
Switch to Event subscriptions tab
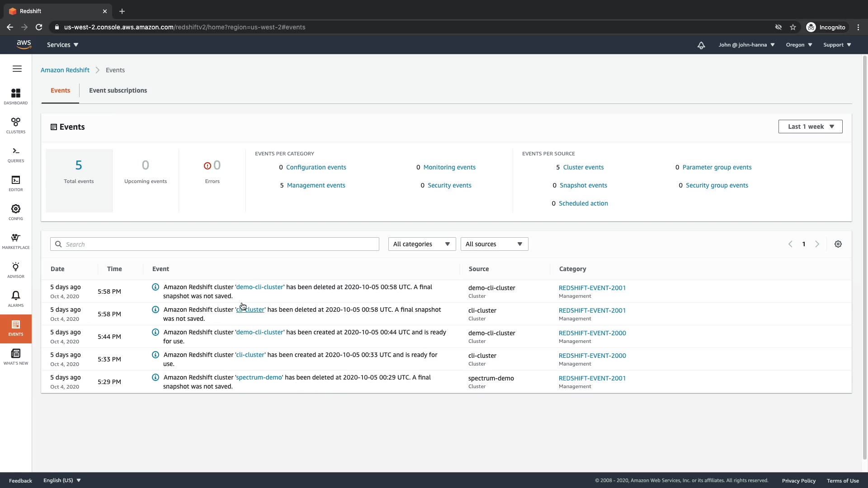click(x=118, y=90)
